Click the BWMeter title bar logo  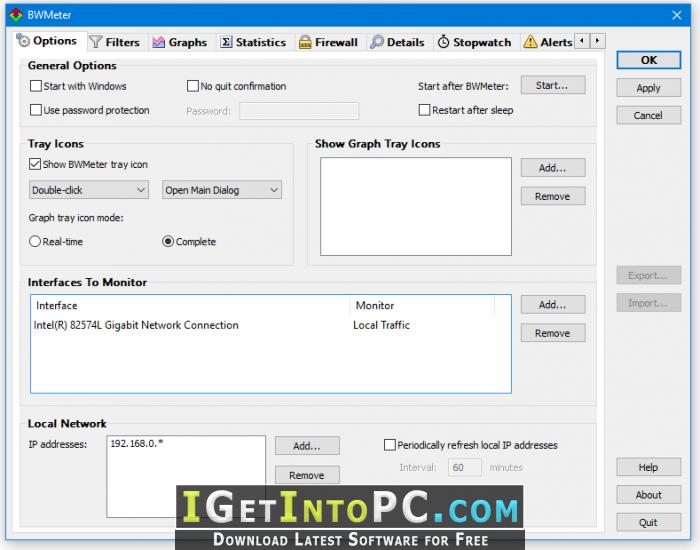(x=16, y=15)
